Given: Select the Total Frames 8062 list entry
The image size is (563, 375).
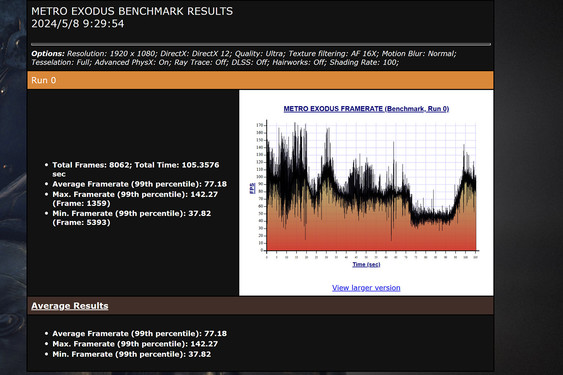Looking at the screenshot, I should pyautogui.click(x=136, y=169).
